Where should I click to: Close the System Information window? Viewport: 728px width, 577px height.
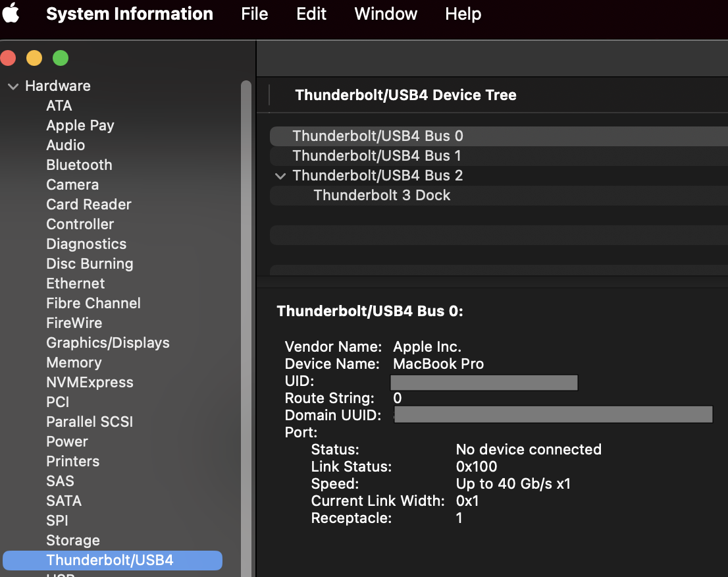[x=8, y=58]
